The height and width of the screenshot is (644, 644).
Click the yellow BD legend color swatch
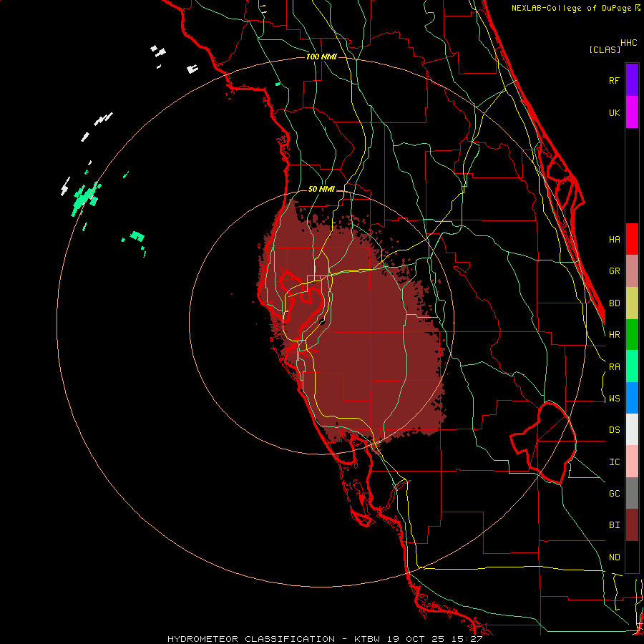pyautogui.click(x=632, y=303)
